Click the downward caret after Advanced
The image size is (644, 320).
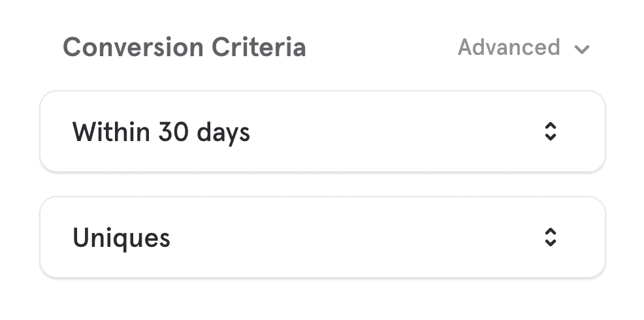582,50
